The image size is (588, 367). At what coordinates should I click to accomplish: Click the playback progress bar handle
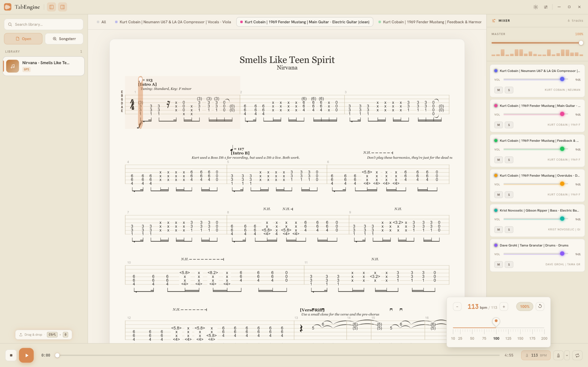[x=57, y=355]
